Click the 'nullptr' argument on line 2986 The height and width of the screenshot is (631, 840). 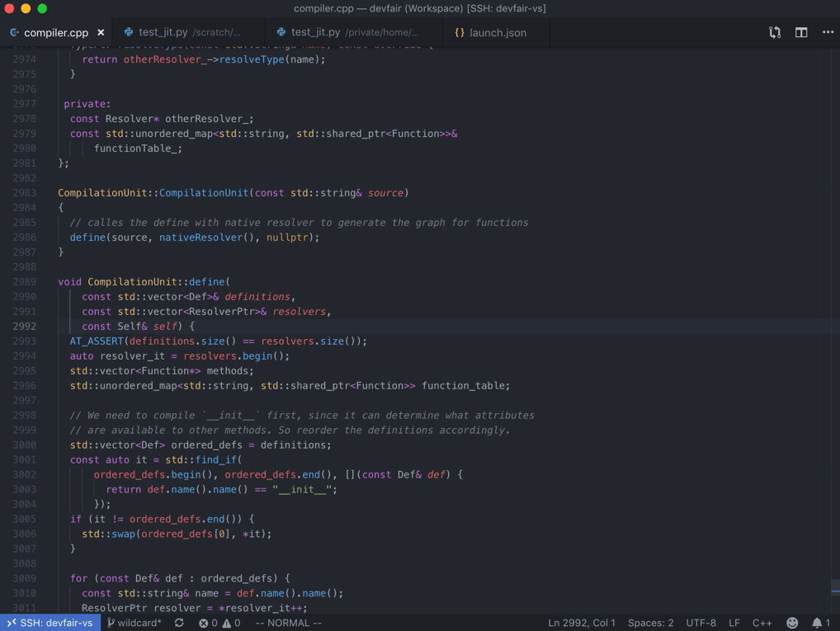tap(287, 238)
